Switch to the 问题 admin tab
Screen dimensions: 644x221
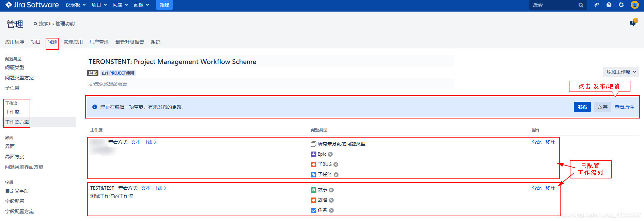click(x=52, y=42)
